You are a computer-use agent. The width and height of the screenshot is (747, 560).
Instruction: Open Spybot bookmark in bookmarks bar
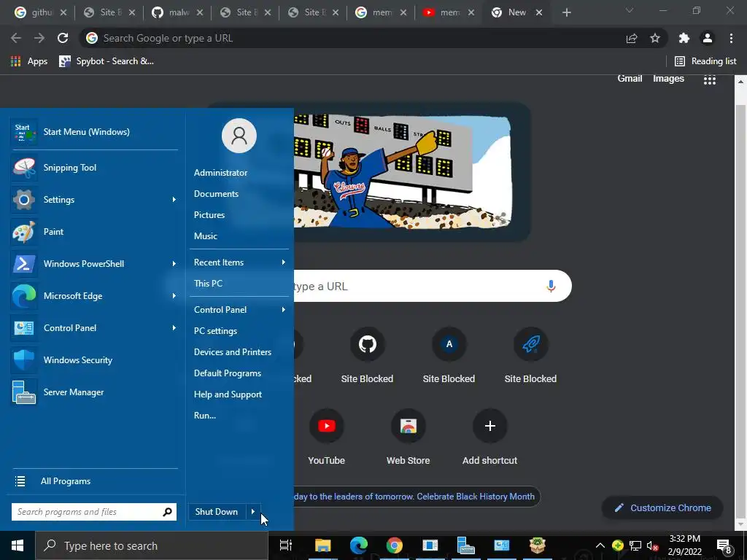pos(107,61)
